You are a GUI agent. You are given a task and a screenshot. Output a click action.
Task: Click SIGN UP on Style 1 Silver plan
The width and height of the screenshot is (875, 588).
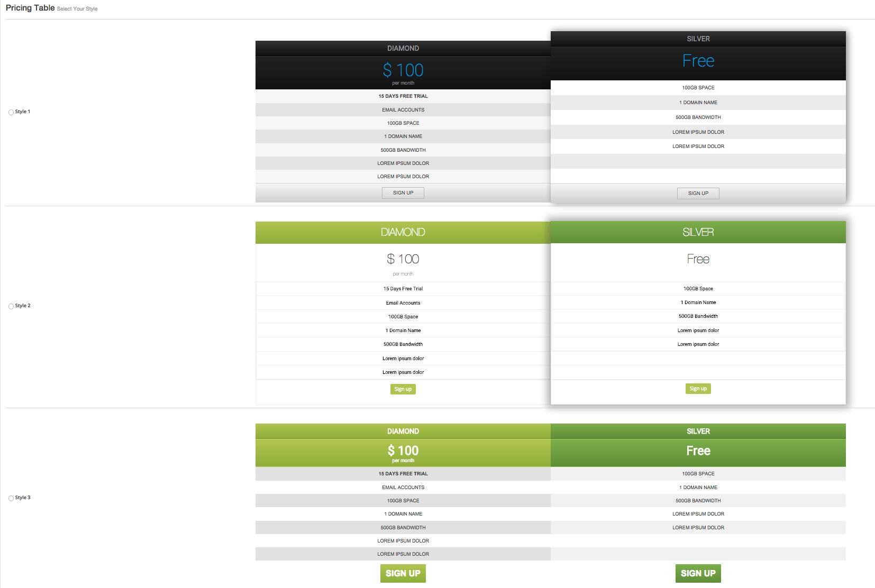[x=698, y=193]
